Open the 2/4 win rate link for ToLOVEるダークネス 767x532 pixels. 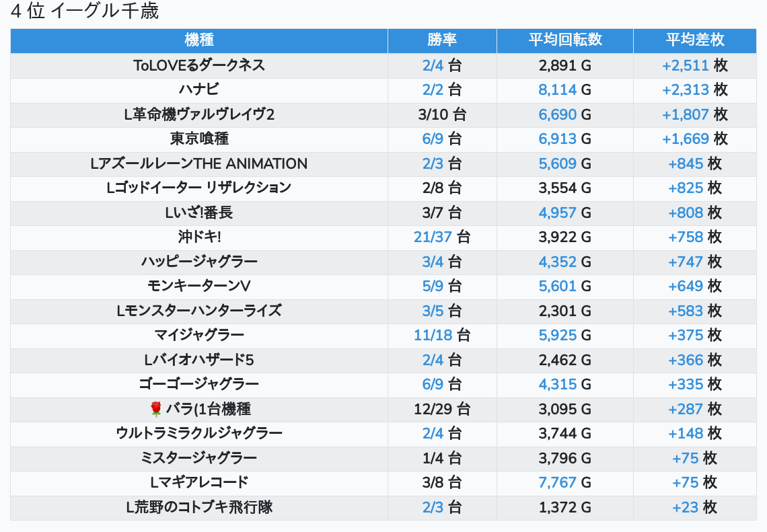[433, 65]
